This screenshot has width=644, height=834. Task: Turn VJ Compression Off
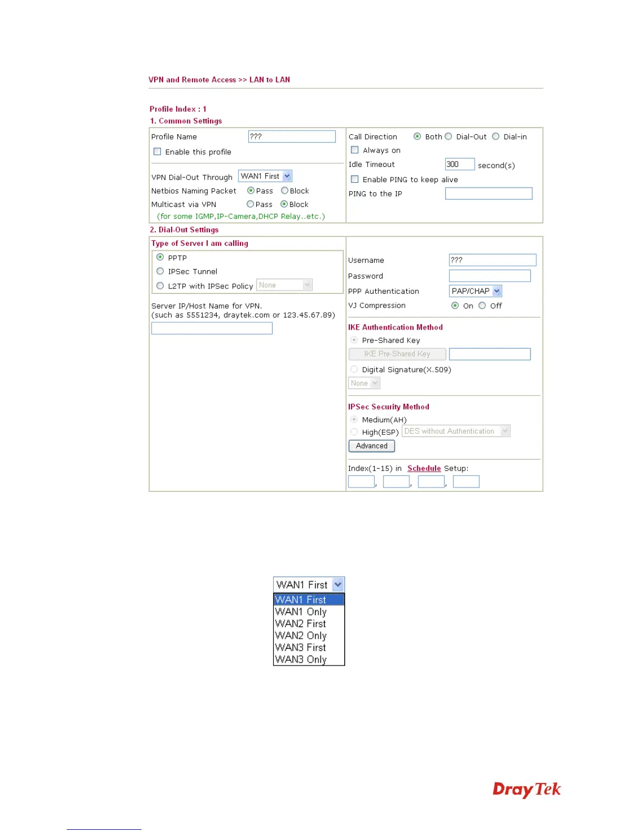(x=482, y=305)
